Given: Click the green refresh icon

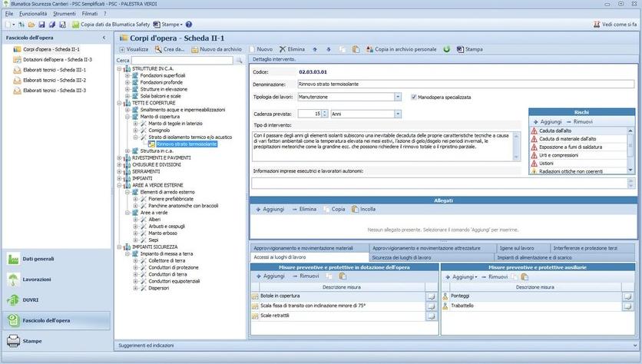Looking at the screenshot, I should tap(447, 49).
